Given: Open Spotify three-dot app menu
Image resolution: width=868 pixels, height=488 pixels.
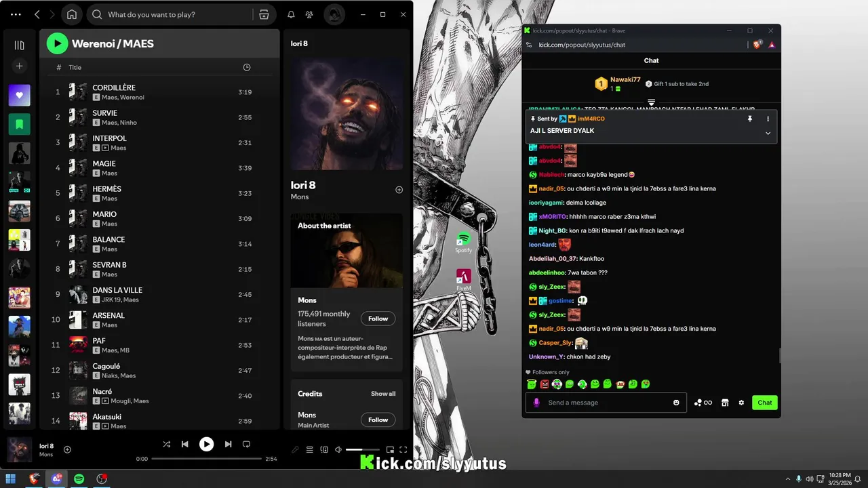Looking at the screenshot, I should pyautogui.click(x=16, y=14).
